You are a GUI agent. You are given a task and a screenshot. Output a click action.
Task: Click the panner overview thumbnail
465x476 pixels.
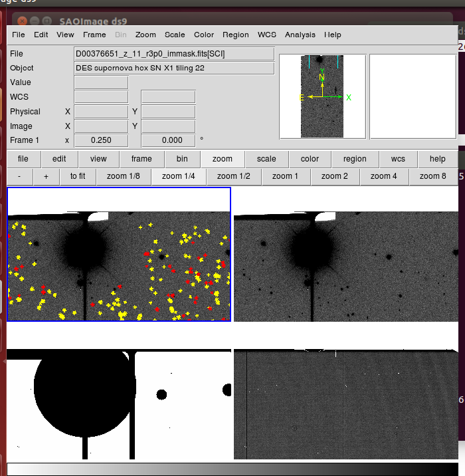[x=322, y=96]
